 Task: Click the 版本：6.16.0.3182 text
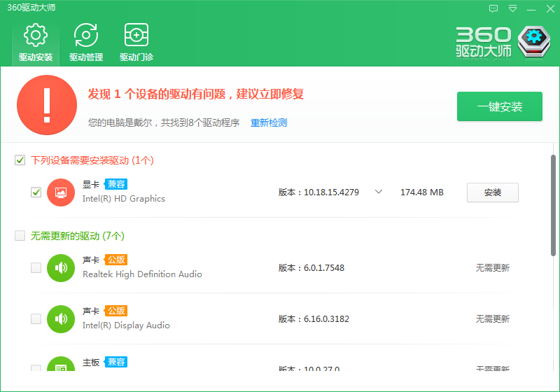[x=314, y=318]
